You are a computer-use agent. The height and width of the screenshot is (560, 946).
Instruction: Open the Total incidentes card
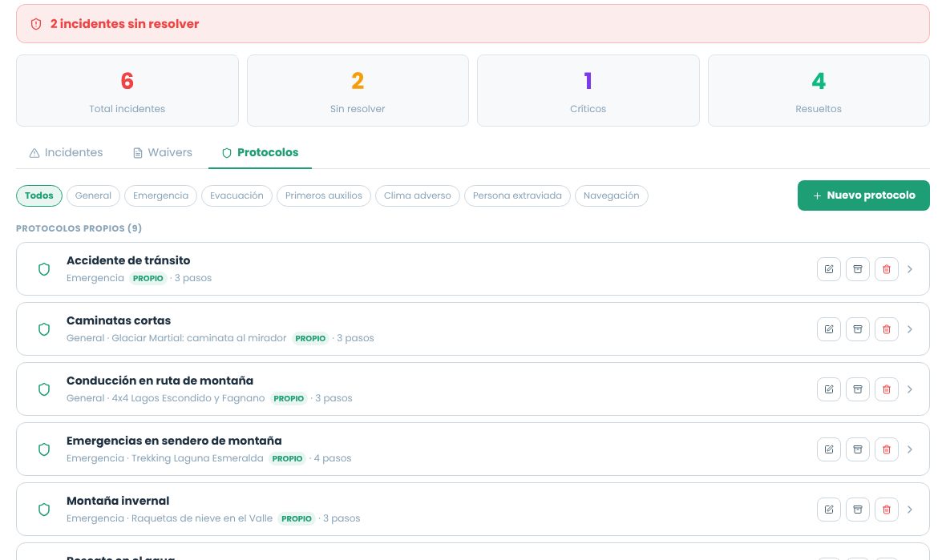pos(127,91)
